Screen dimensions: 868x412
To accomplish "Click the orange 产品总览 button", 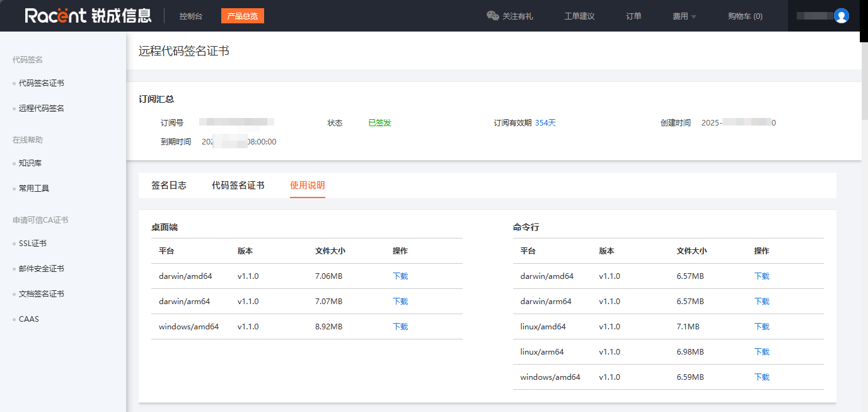I will (x=243, y=16).
